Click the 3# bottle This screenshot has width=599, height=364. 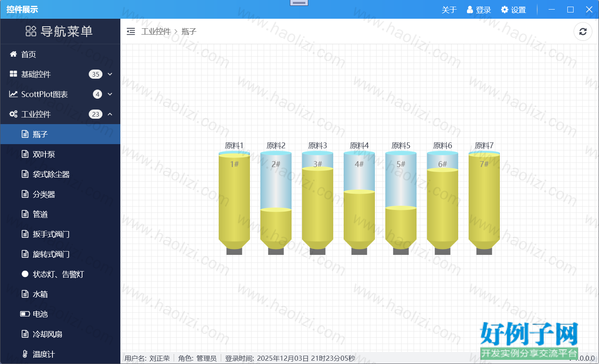click(317, 203)
